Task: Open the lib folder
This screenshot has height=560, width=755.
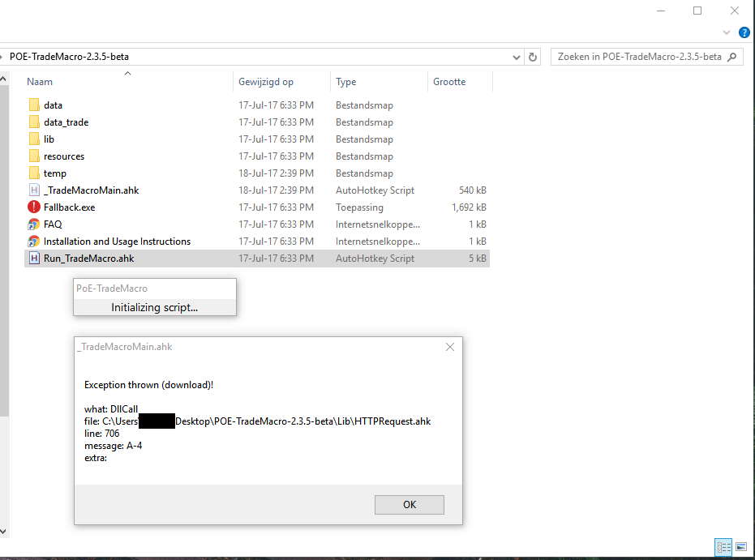Action: [48, 139]
